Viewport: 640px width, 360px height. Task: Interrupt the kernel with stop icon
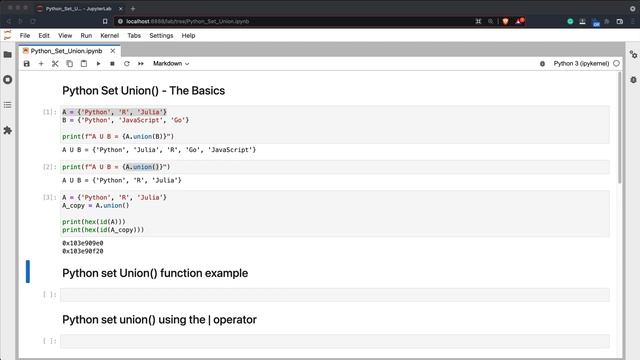[112, 64]
